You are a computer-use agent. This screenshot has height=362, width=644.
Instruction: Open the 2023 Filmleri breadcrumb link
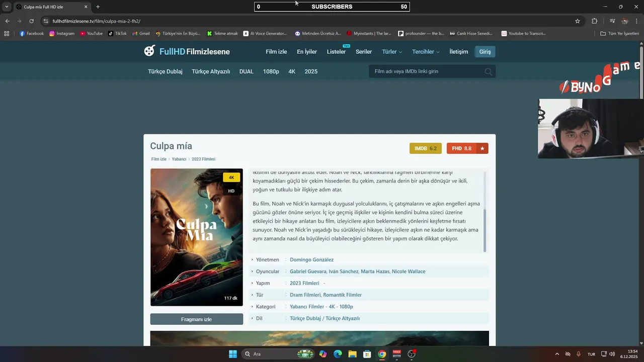(x=203, y=159)
